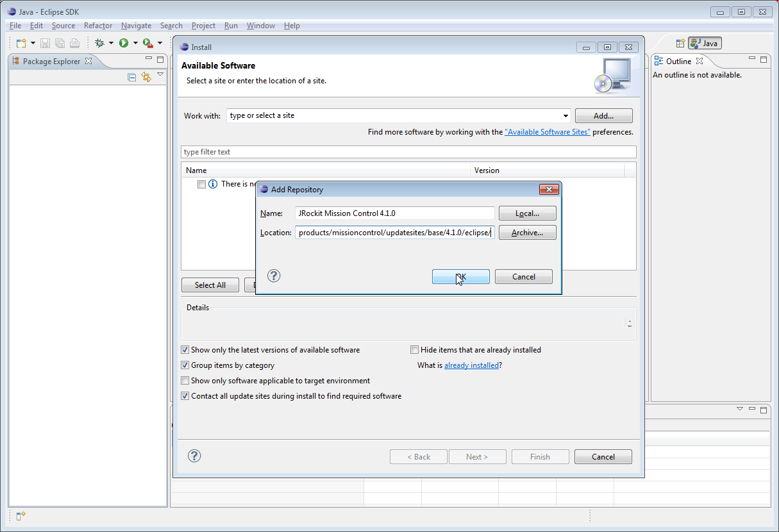779x532 pixels.
Task: Open the Available Software Sites link
Action: click(547, 132)
